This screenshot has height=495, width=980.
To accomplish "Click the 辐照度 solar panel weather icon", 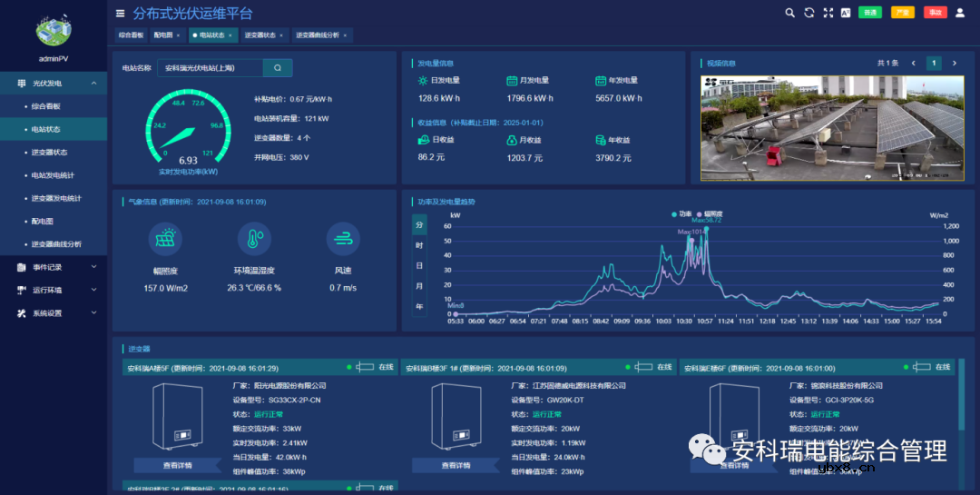I will point(166,239).
